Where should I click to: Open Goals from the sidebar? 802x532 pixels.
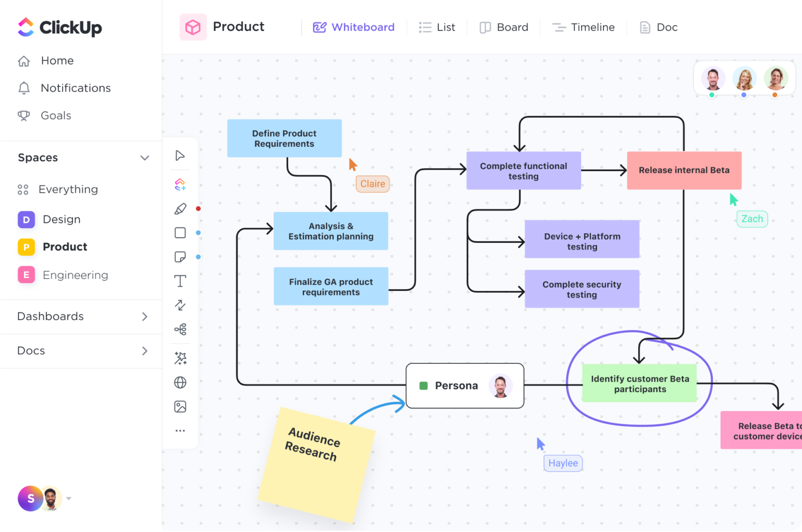56,115
